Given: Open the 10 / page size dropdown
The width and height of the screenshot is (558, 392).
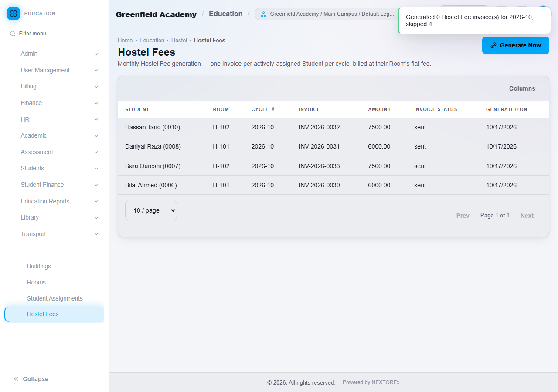Looking at the screenshot, I should point(151,210).
